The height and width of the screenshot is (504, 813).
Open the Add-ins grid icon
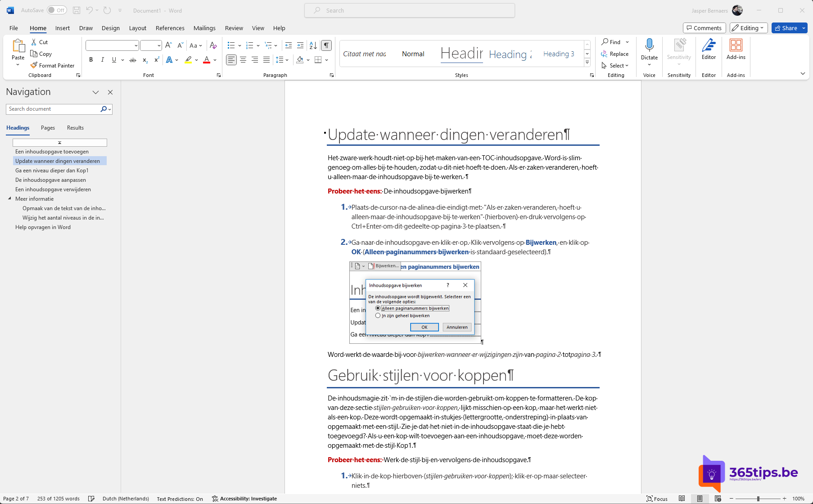pos(736,45)
